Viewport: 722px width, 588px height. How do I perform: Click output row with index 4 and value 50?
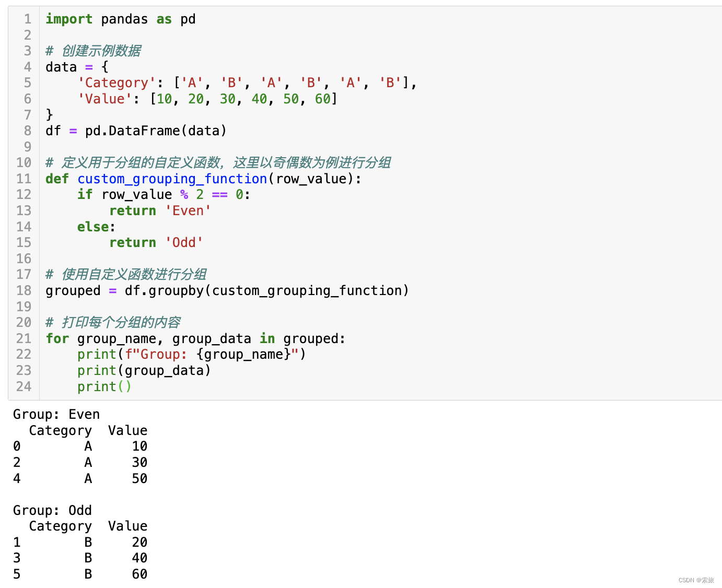pyautogui.click(x=80, y=479)
